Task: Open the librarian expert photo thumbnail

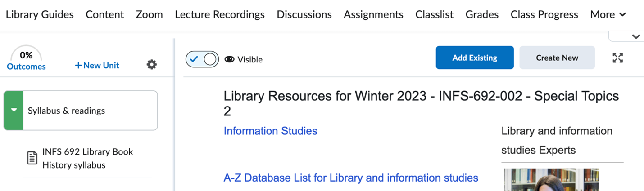Action: [551, 180]
